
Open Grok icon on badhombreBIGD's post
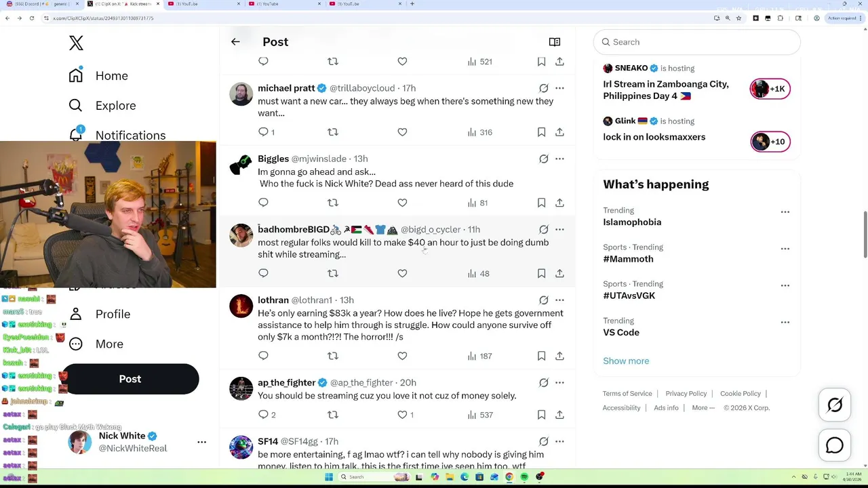[x=544, y=229]
